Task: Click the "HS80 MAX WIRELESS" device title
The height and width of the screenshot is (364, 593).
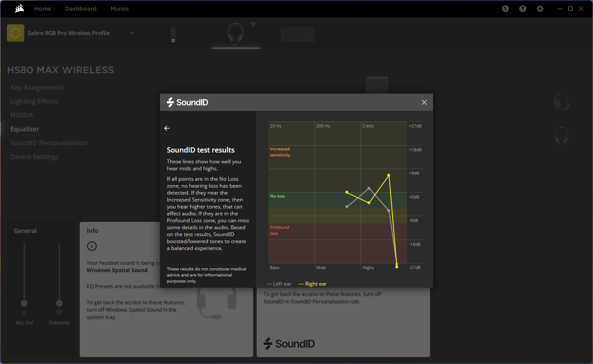Action: 61,70
